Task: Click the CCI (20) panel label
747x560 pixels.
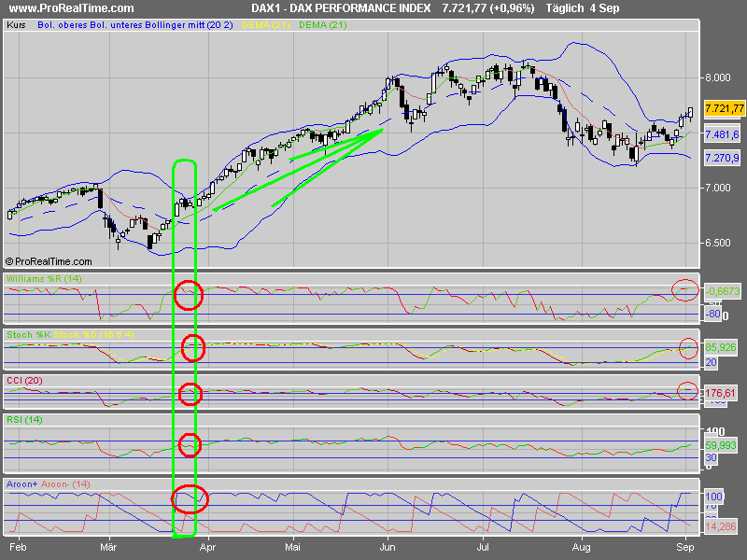Action: click(24, 381)
